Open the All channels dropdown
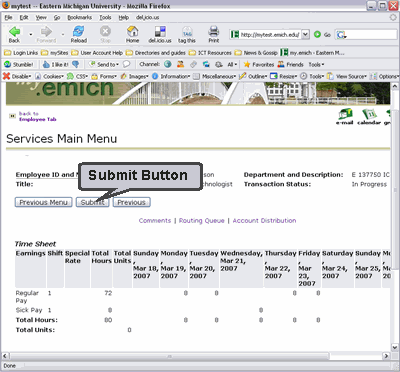Viewport: 400px width, 372px height. pos(232,64)
